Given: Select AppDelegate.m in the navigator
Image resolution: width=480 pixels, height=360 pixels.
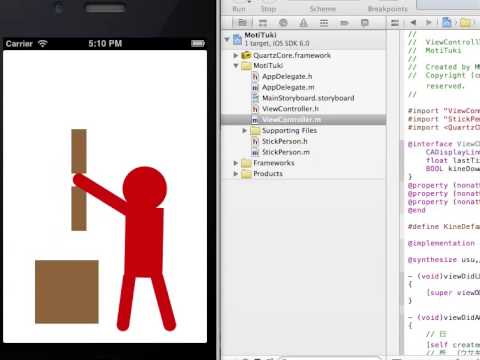Looking at the screenshot, I should (x=288, y=87).
